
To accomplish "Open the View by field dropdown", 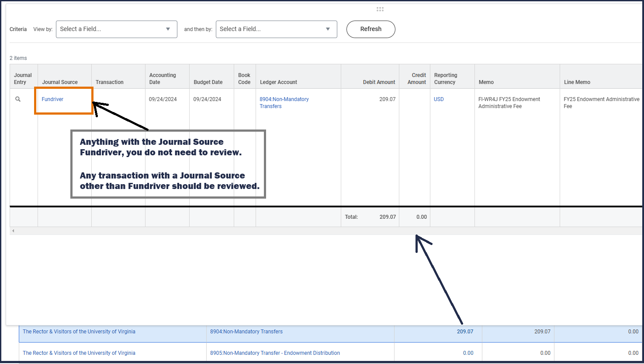I will pos(117,29).
